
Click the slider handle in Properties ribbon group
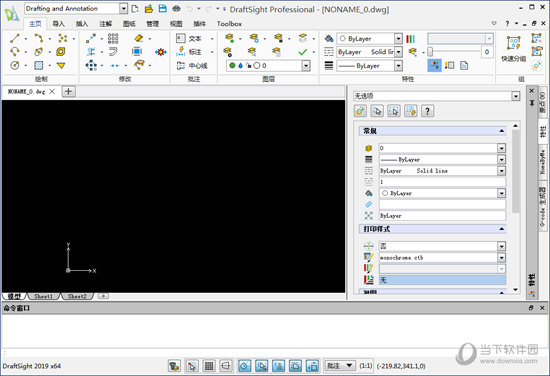click(430, 52)
